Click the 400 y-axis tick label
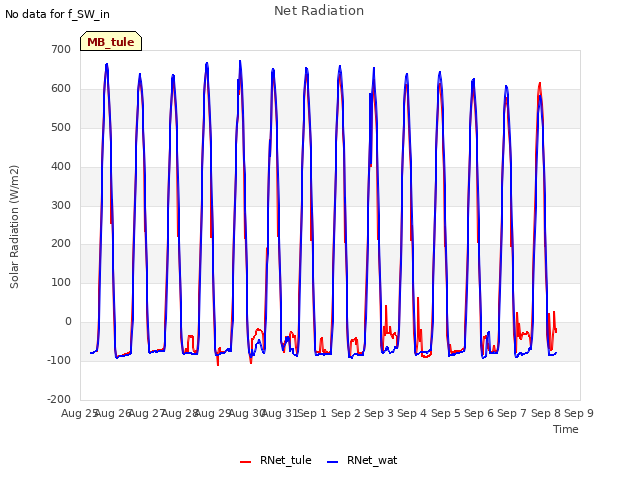Screen dimensions: 640x480 tap(61, 167)
